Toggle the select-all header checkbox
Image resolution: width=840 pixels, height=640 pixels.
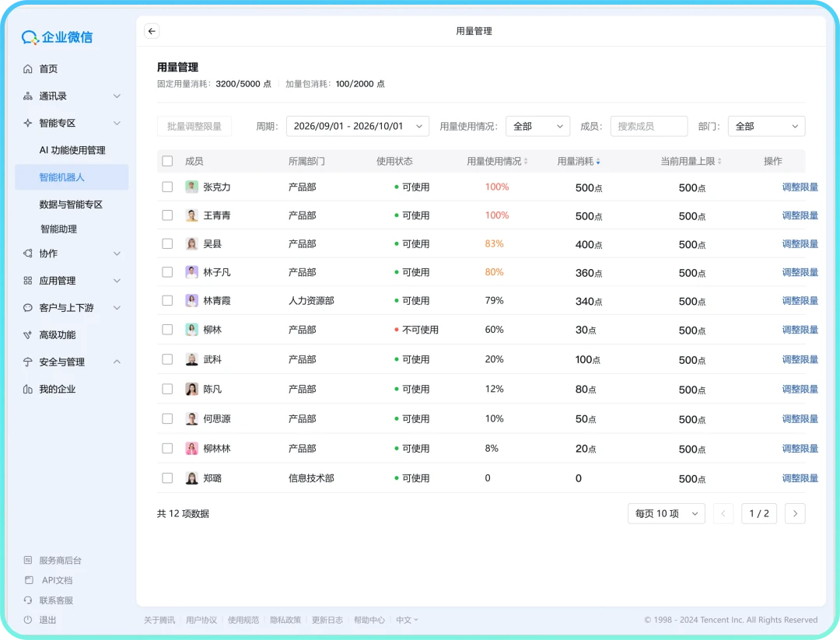tap(168, 161)
